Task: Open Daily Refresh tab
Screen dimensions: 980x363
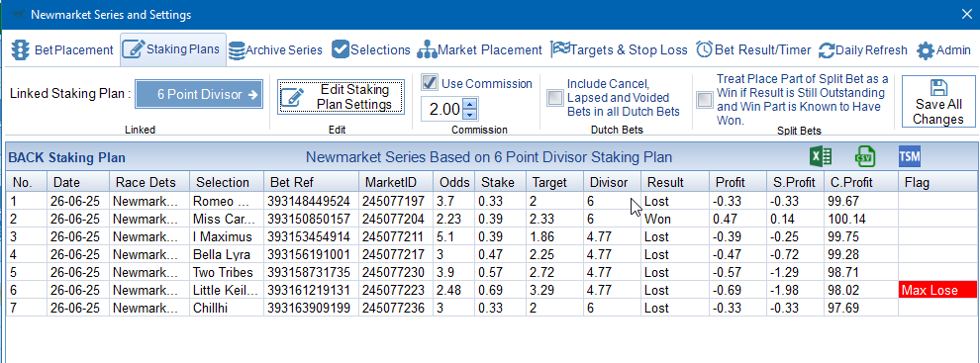Action: (862, 50)
